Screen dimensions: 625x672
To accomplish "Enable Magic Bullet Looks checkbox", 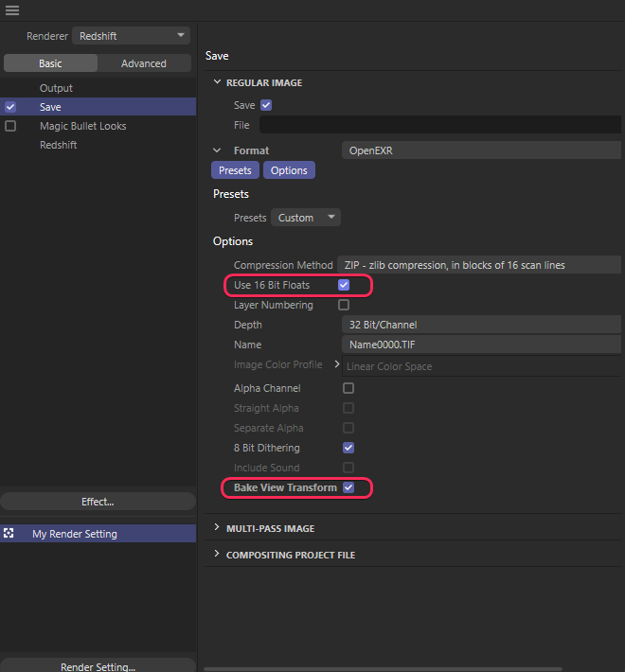I will [x=10, y=126].
